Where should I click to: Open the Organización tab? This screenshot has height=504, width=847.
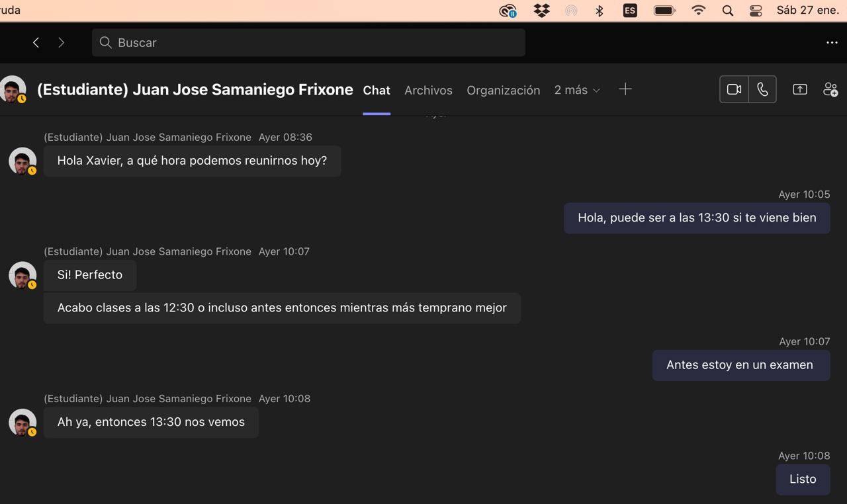tap(503, 90)
